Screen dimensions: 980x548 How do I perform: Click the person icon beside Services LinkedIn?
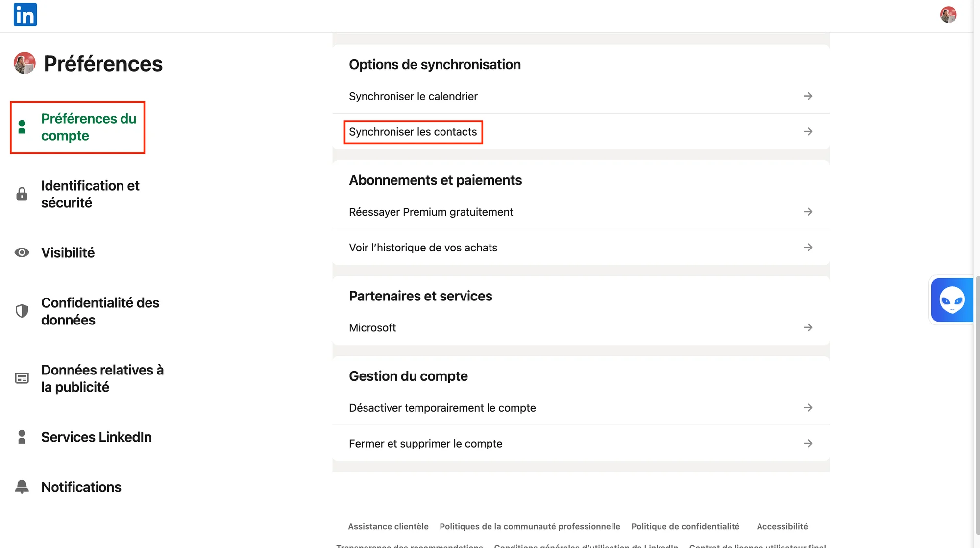[22, 437]
